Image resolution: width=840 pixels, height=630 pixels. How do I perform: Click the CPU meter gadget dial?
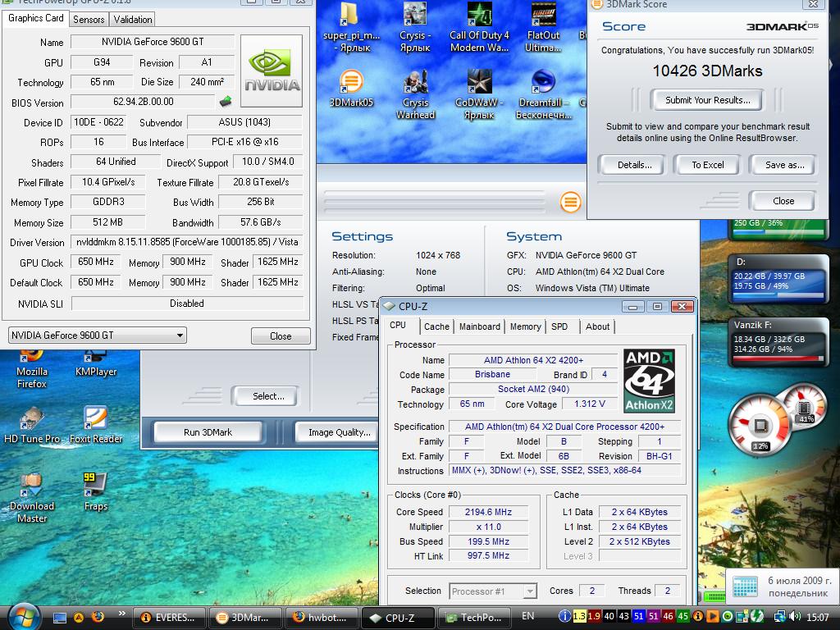click(760, 426)
